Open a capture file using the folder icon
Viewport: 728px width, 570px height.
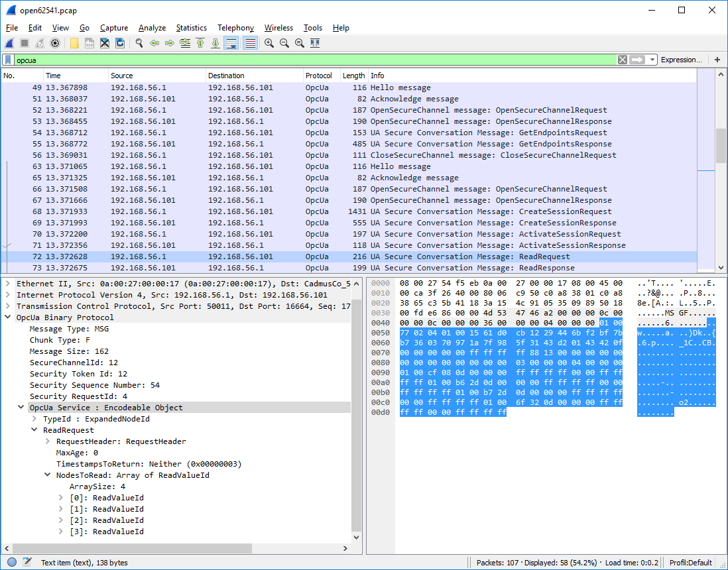point(74,42)
